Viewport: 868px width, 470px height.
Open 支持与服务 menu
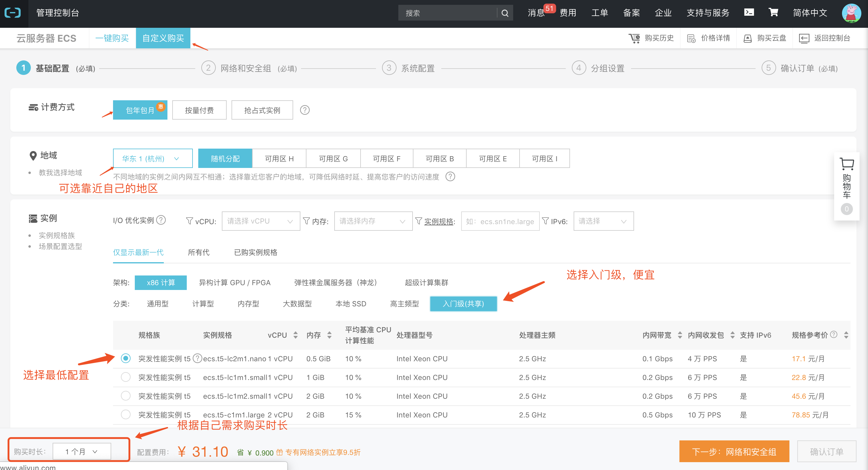pyautogui.click(x=708, y=13)
